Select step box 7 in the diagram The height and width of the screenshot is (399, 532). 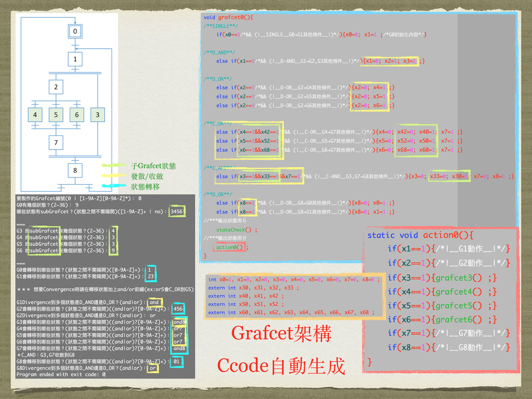[x=56, y=143]
